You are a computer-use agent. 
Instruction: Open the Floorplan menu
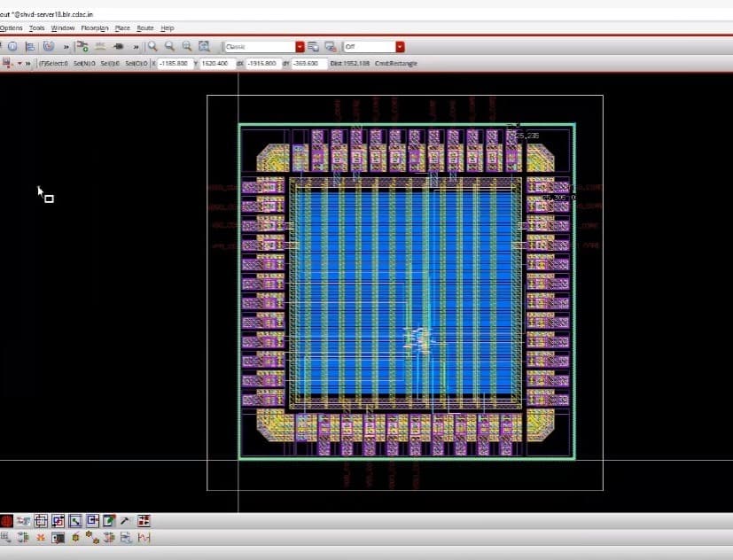point(94,28)
